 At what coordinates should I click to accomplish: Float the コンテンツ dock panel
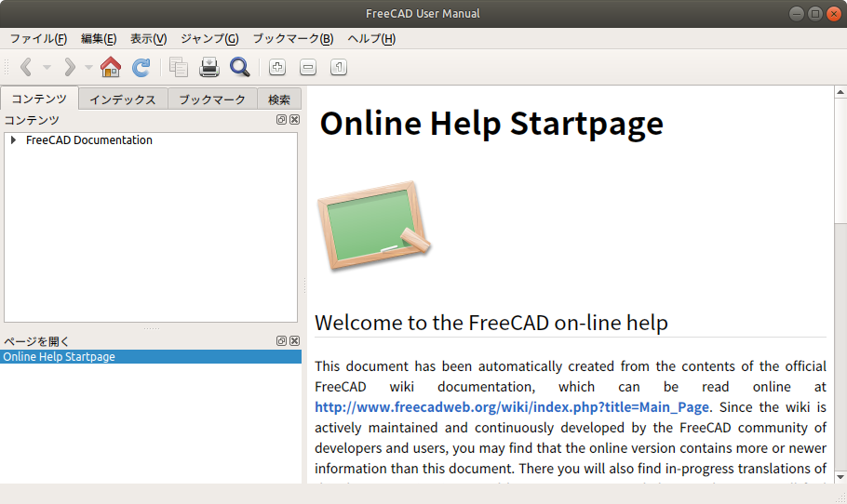pos(281,120)
